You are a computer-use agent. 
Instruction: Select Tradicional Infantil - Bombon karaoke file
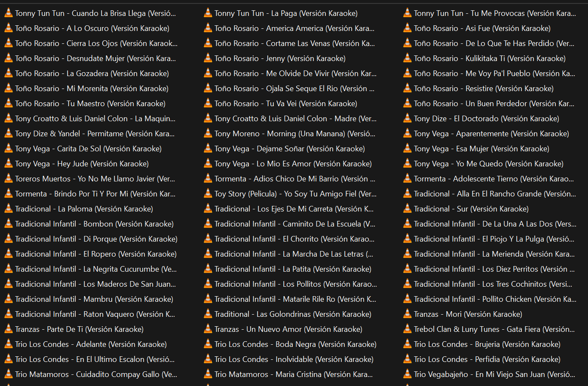pyautogui.click(x=94, y=224)
